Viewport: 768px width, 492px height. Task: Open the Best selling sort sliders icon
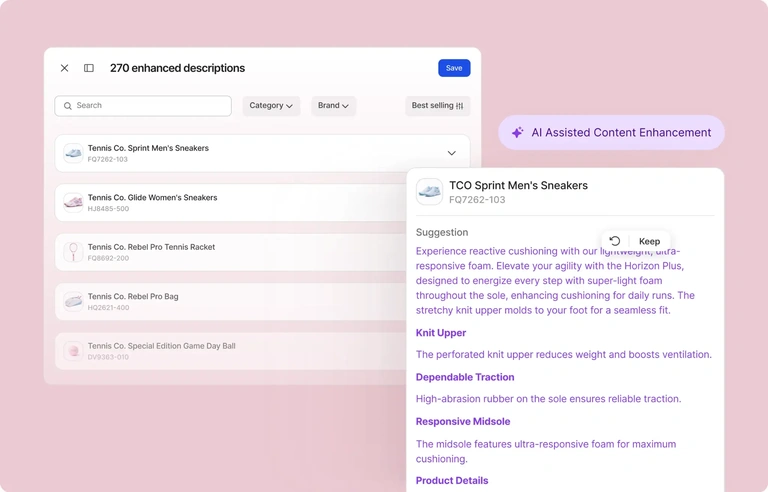click(x=459, y=106)
